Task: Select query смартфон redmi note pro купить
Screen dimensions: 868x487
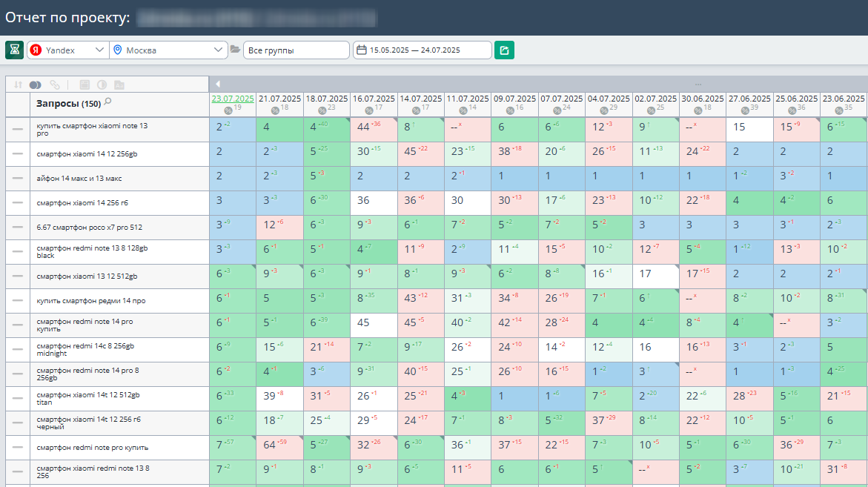Action: 93,447
